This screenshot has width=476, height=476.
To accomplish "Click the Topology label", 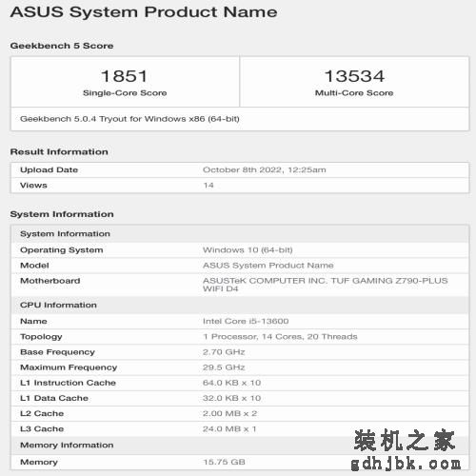I will (41, 337).
